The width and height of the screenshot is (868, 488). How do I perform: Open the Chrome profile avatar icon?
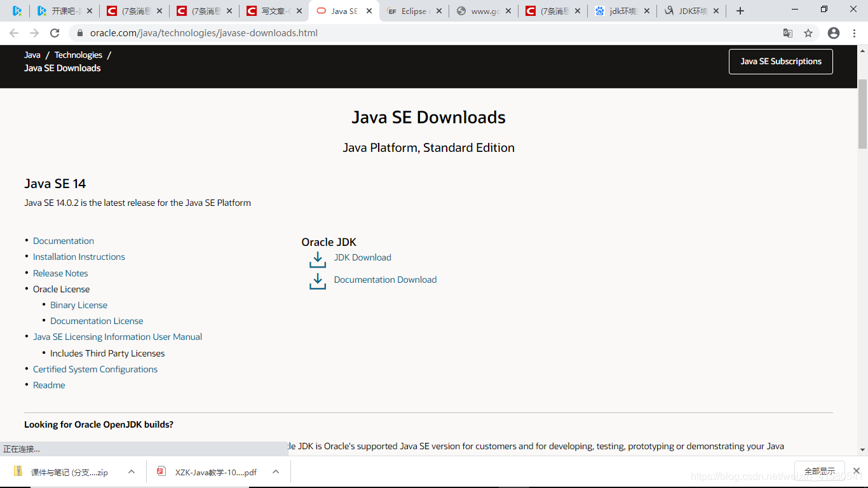834,33
